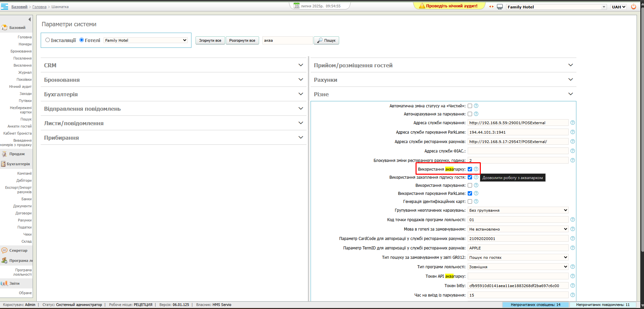Click the power logout icon
Image resolution: width=644 pixels, height=309 pixels.
point(634,7)
